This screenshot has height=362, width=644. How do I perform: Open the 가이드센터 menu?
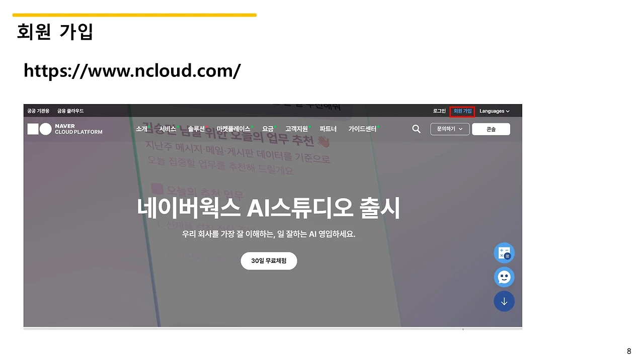[362, 129]
